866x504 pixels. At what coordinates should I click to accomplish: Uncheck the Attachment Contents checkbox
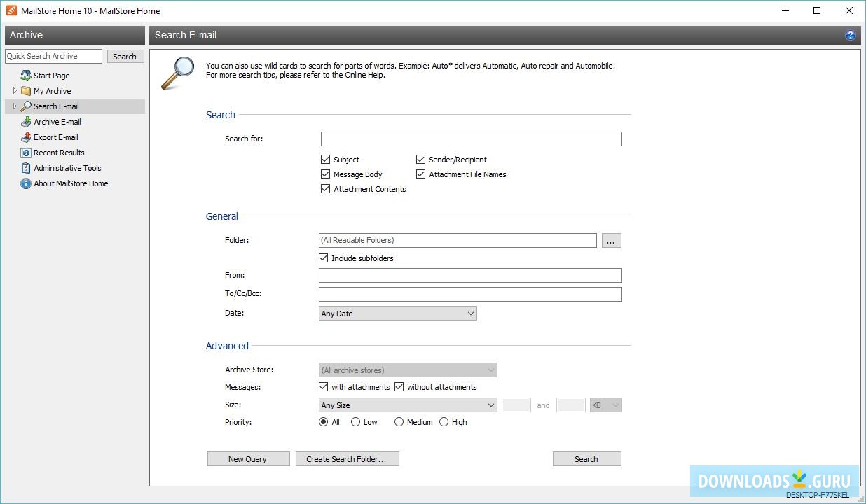tap(325, 189)
